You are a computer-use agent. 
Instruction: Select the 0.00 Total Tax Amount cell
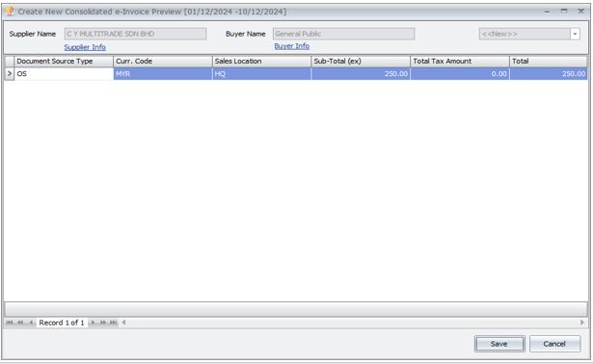(460, 73)
